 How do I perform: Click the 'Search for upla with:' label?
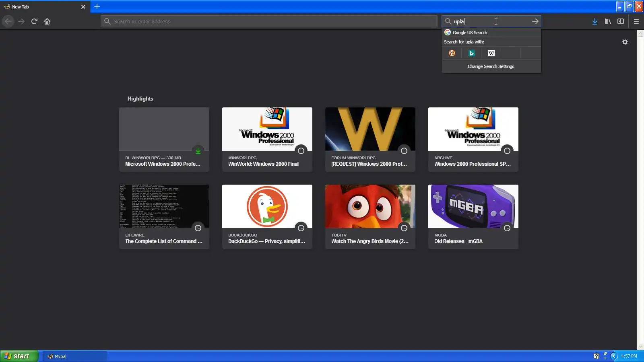coord(464,42)
